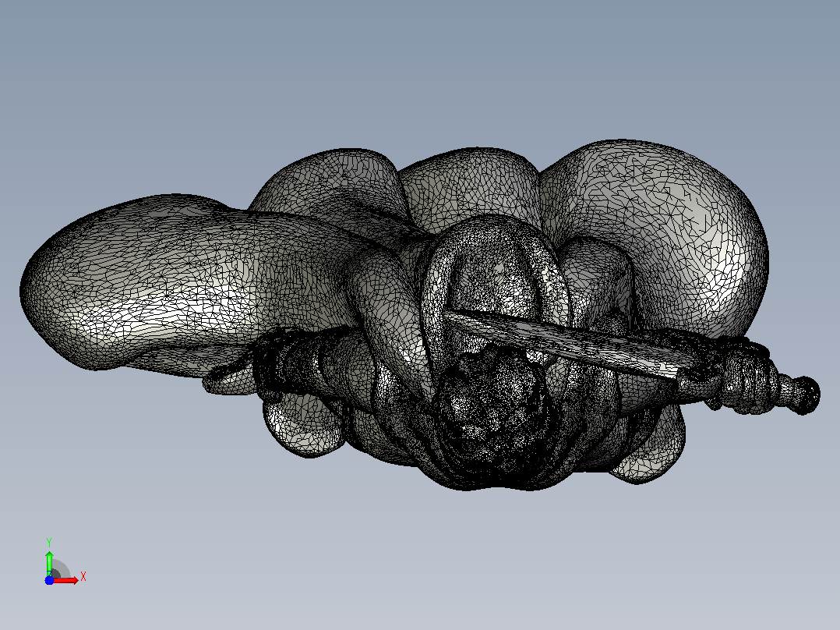This screenshot has width=840, height=630.
Task: Select the sword pommel tip on the mesh model
Action: 806,395
